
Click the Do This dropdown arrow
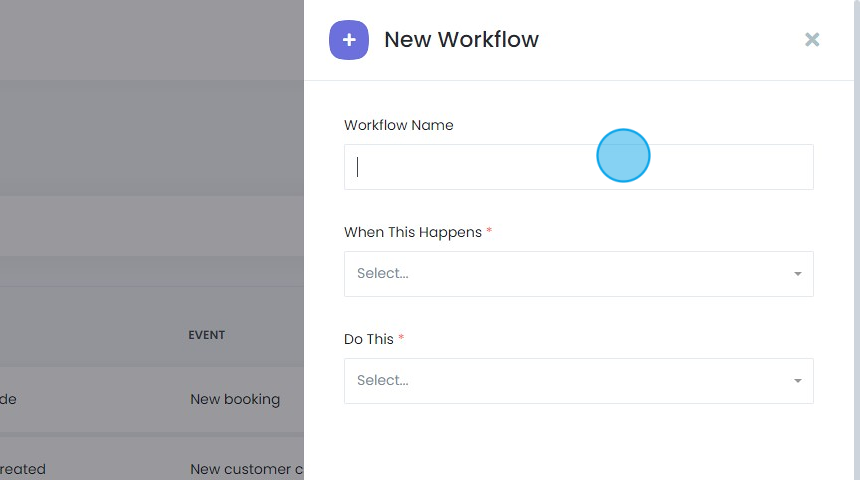797,381
